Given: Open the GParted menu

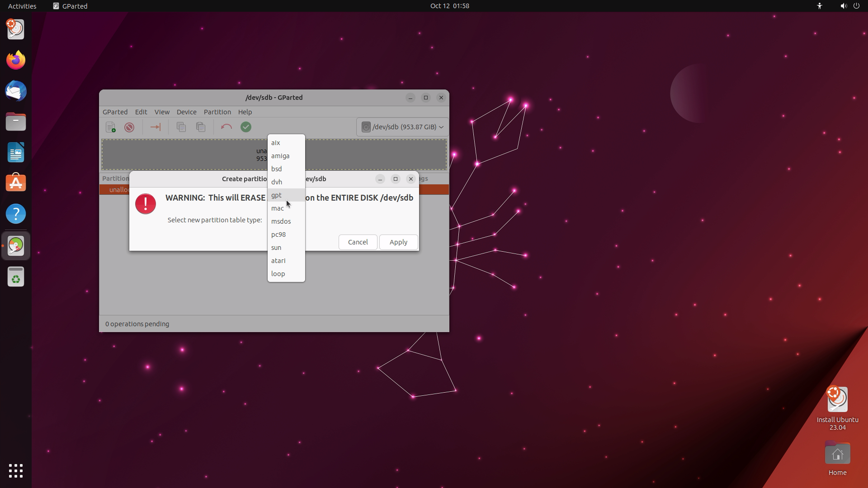Looking at the screenshot, I should [x=115, y=112].
